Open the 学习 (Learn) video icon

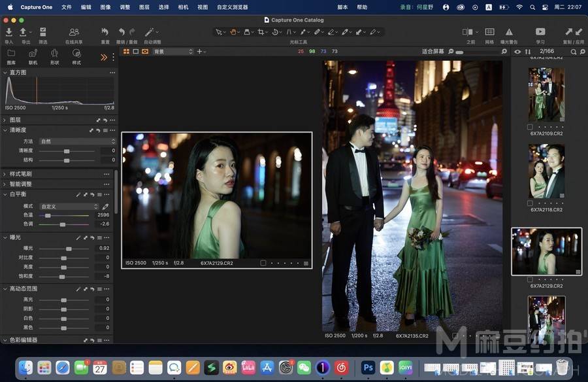(x=540, y=32)
